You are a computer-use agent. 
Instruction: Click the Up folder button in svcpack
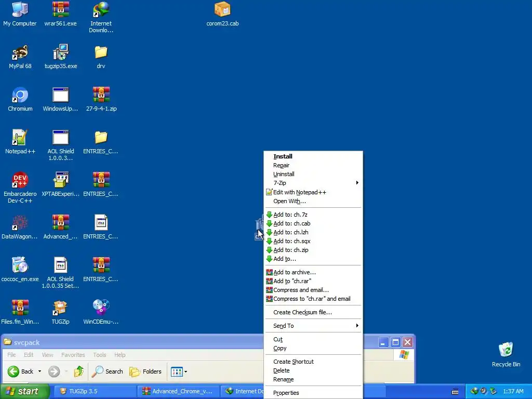click(79, 371)
